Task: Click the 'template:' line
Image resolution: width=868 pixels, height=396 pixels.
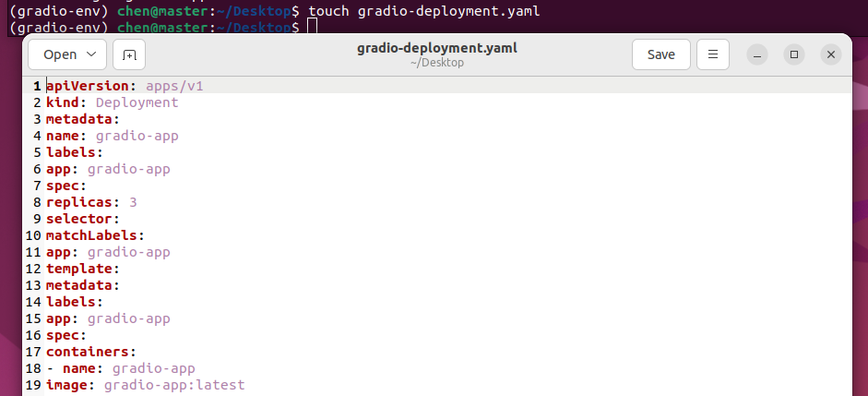Action: pos(83,269)
